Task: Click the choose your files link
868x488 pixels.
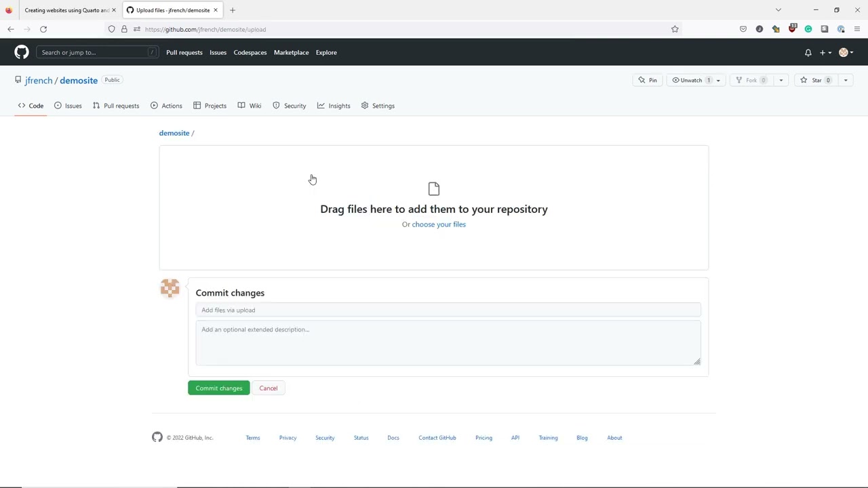Action: point(439,224)
